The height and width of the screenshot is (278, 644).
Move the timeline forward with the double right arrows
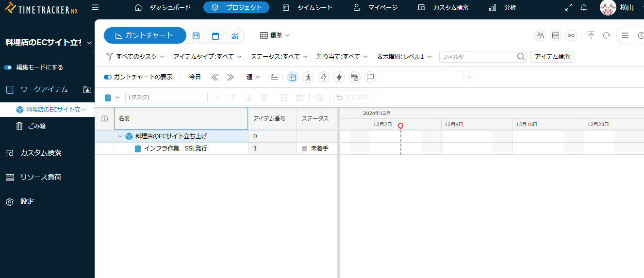(231, 77)
